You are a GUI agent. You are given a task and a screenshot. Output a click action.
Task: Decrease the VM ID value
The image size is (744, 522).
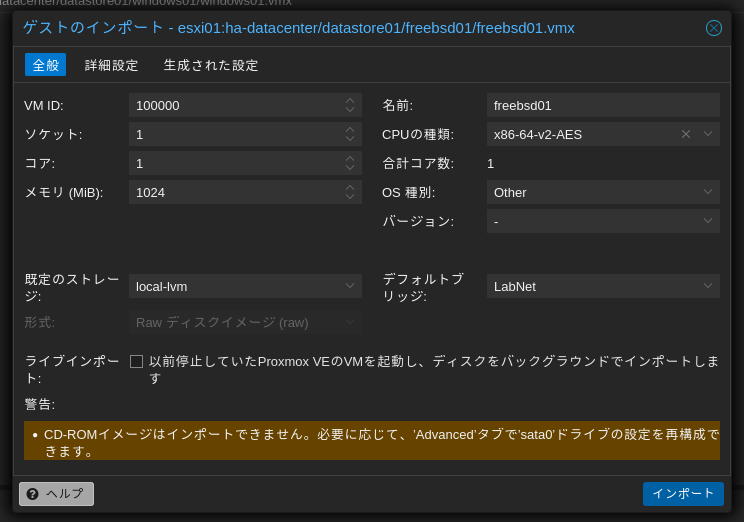coord(350,110)
